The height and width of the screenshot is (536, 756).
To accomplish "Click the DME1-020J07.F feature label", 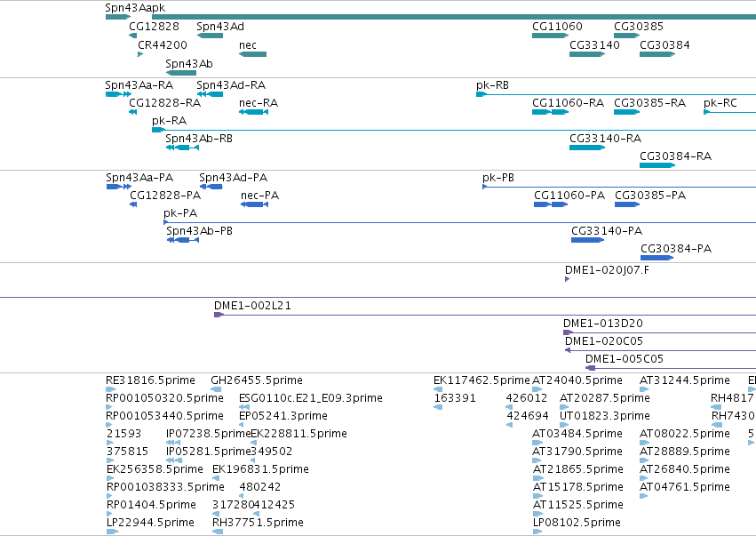I will coord(607,270).
